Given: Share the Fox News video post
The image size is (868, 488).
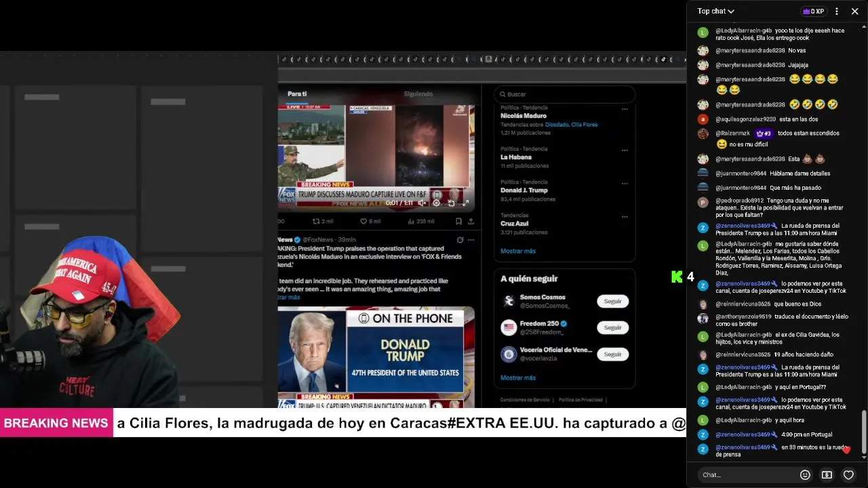Looking at the screenshot, I should point(471,221).
